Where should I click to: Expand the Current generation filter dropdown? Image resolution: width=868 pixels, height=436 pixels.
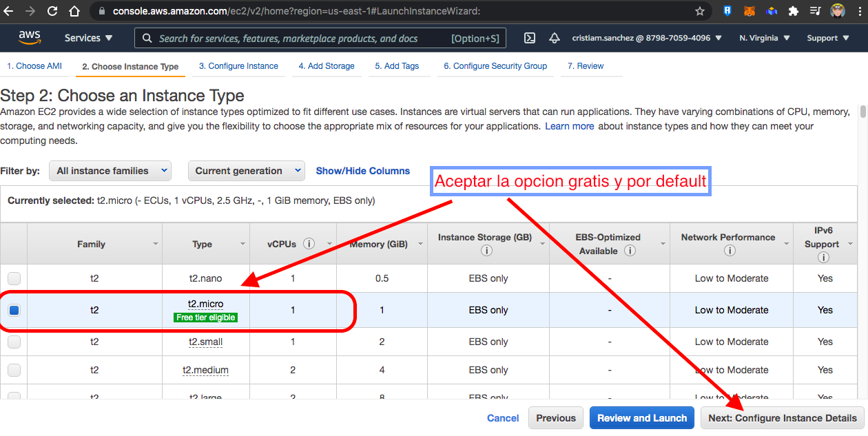pyautogui.click(x=246, y=171)
